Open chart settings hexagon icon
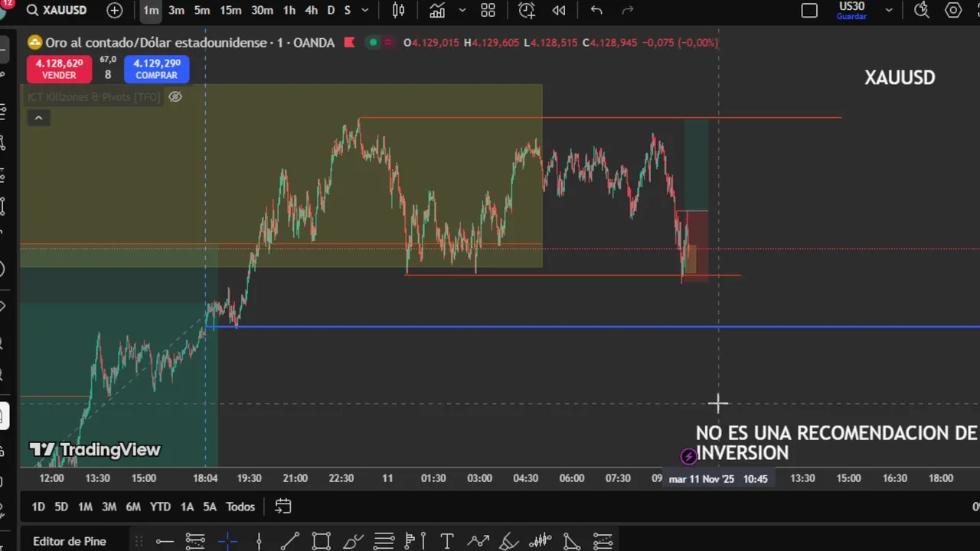The width and height of the screenshot is (980, 551). tap(953, 10)
